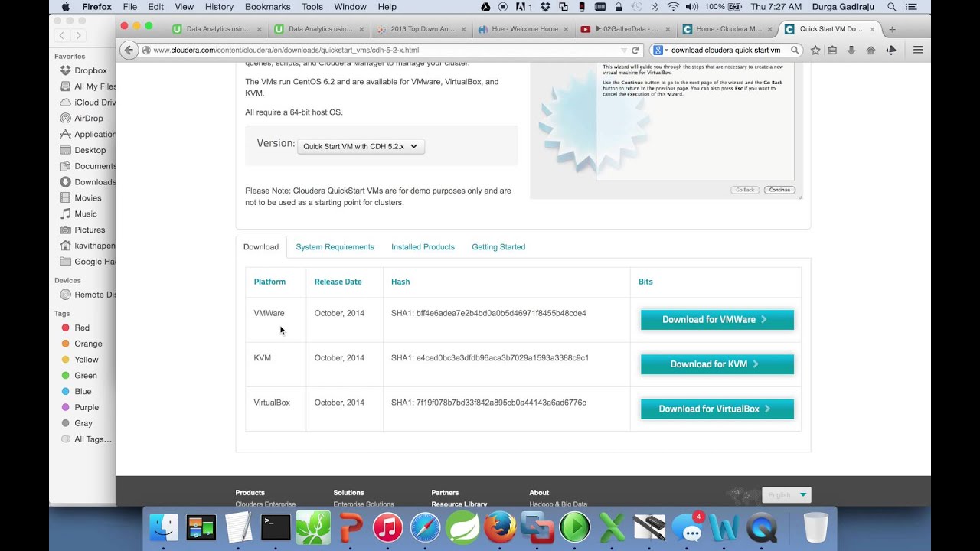Switch to Installed Products tab
The image size is (980, 551).
coord(423,247)
